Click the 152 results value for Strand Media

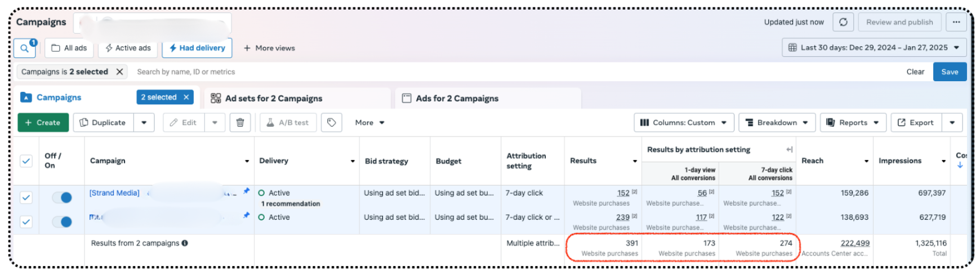tap(623, 193)
